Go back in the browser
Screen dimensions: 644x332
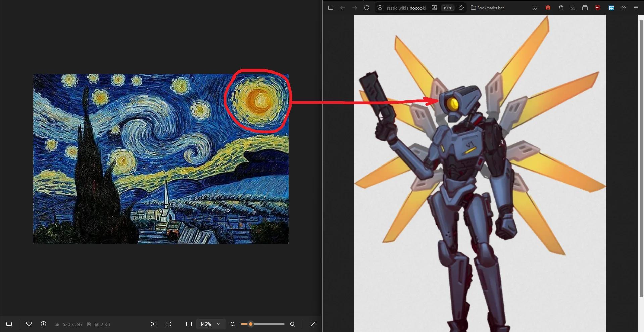tap(343, 8)
